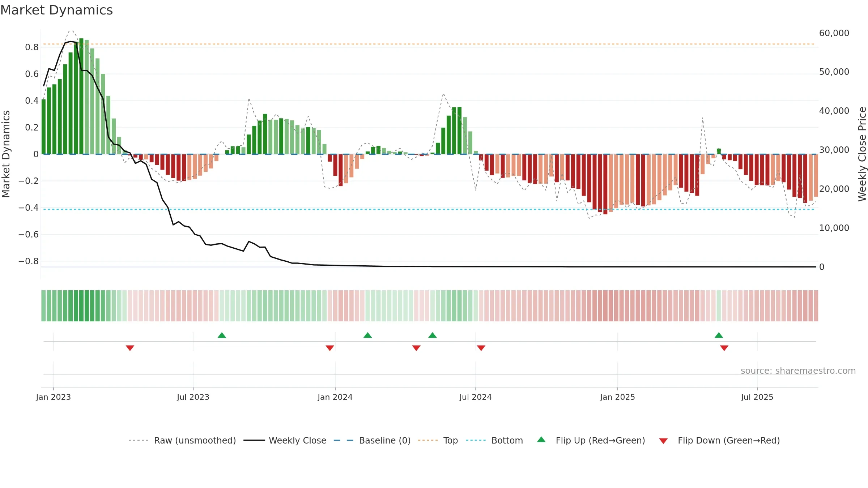Click the 0.4 left axis tick
Viewport: 868px width, 488px height.
[x=32, y=101]
